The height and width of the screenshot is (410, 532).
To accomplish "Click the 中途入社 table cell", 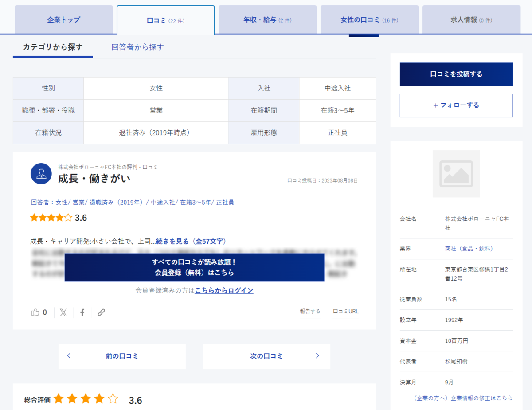I will tap(337, 88).
